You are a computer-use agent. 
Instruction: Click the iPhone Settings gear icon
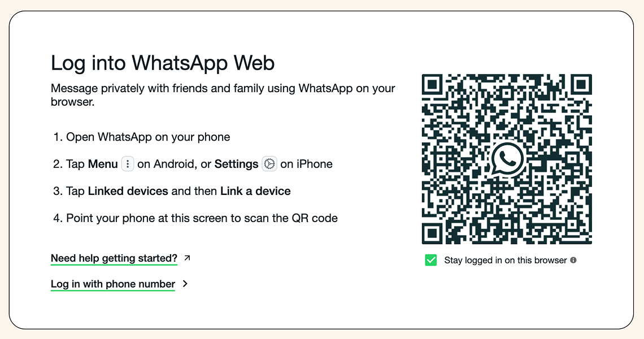coord(269,164)
